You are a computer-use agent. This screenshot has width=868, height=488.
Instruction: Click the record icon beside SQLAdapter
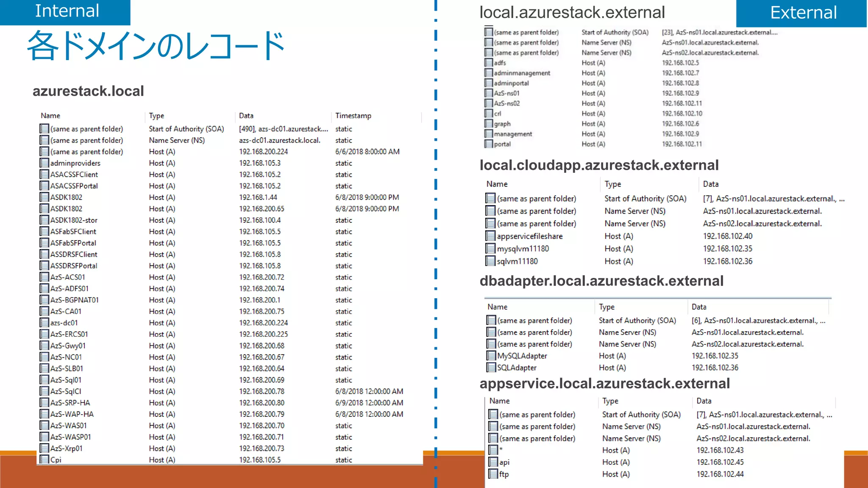point(491,368)
